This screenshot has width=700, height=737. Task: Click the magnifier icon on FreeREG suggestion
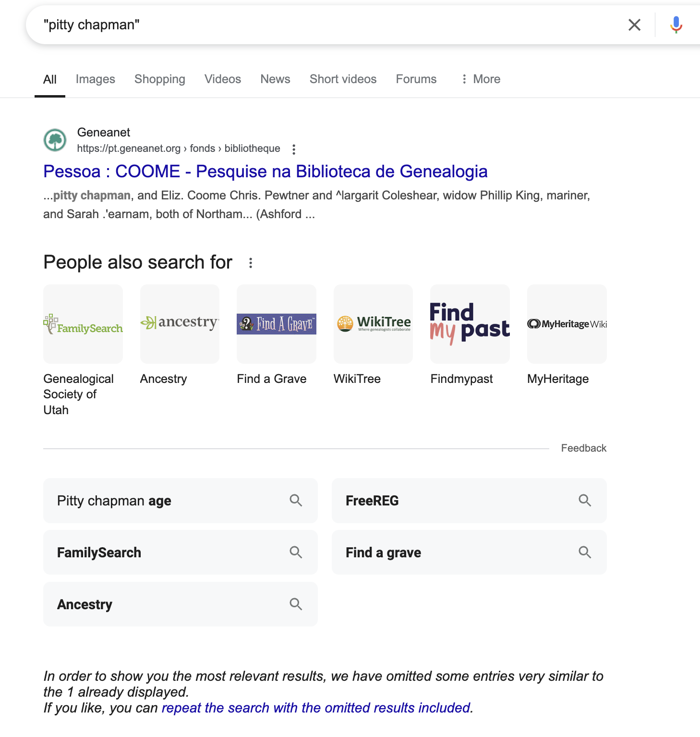point(584,501)
